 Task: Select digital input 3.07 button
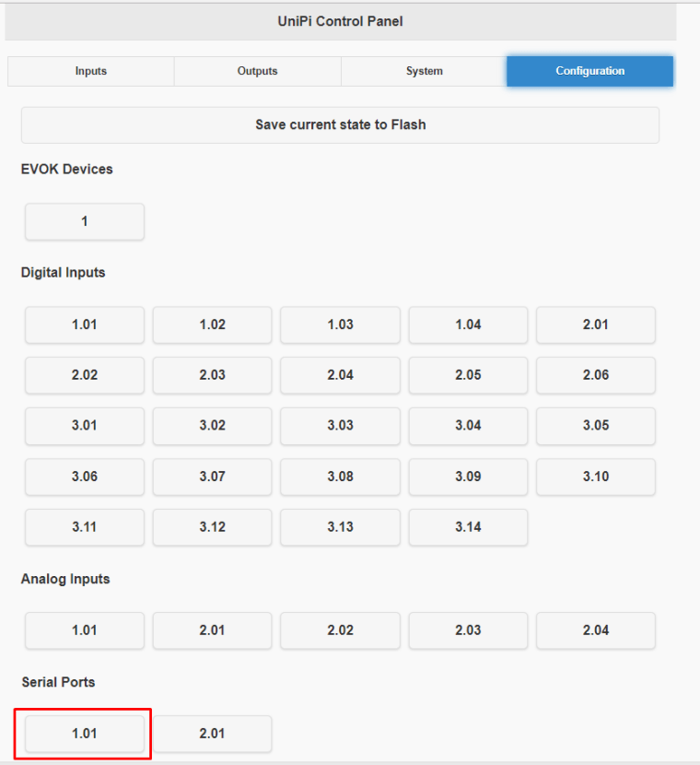click(x=212, y=477)
